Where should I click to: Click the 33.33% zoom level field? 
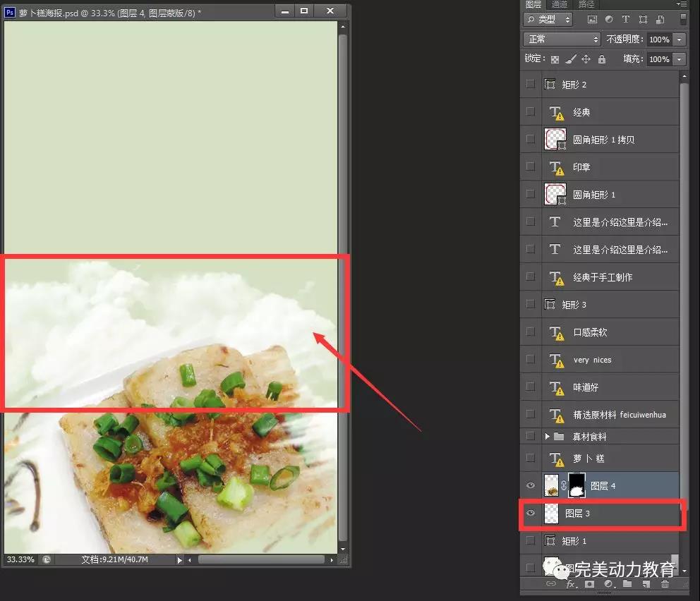(20, 559)
